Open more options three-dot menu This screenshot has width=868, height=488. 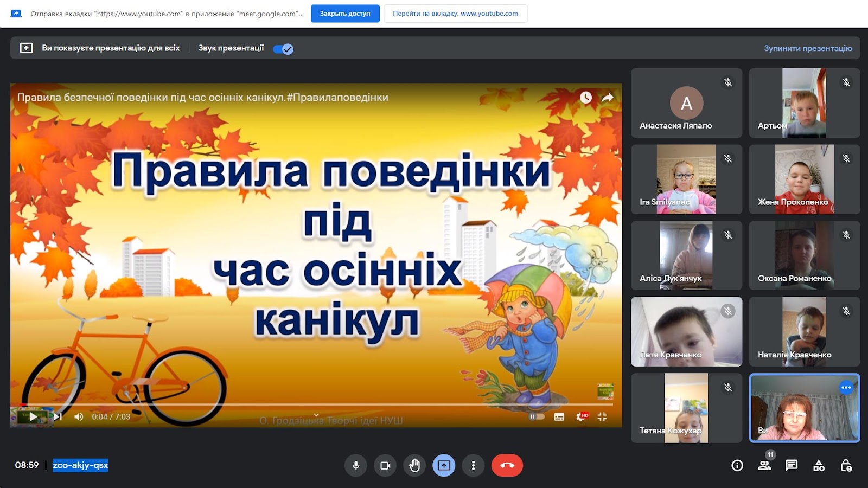[x=473, y=465]
